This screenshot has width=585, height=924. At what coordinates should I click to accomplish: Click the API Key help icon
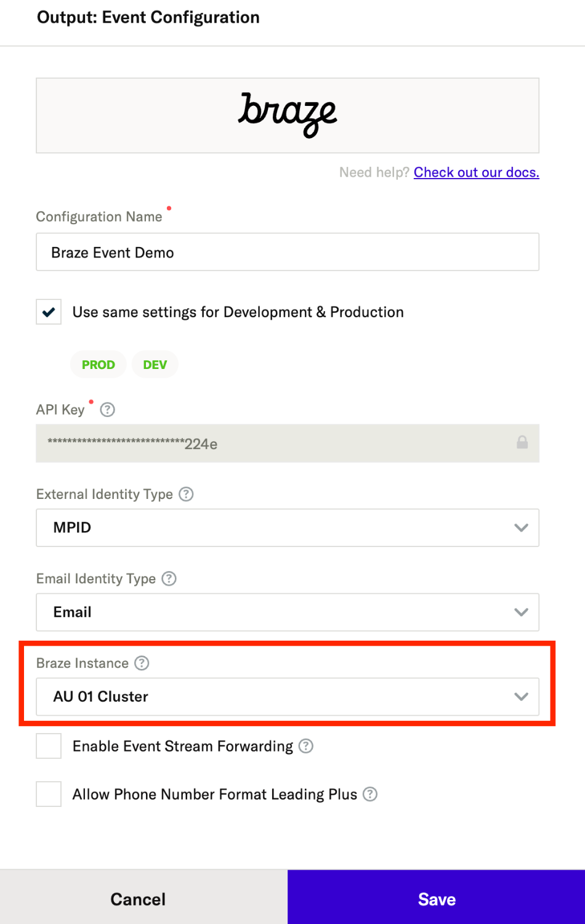click(x=107, y=410)
